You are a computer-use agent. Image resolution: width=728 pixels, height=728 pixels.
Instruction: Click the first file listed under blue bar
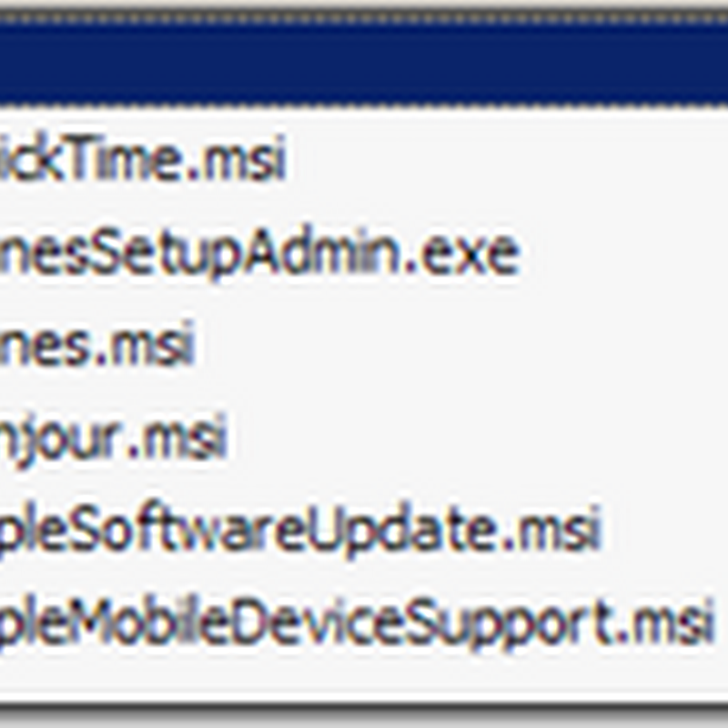143,158
